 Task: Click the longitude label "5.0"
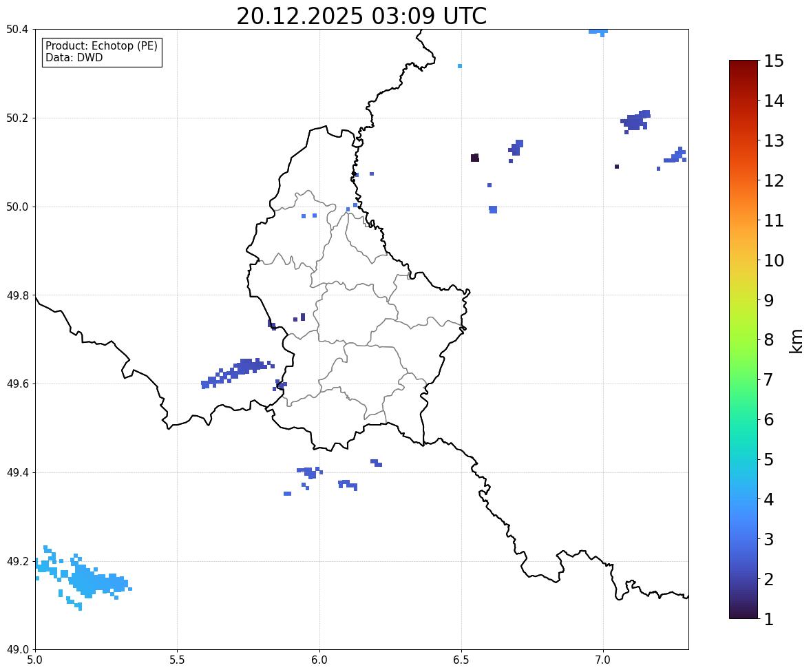point(35,660)
